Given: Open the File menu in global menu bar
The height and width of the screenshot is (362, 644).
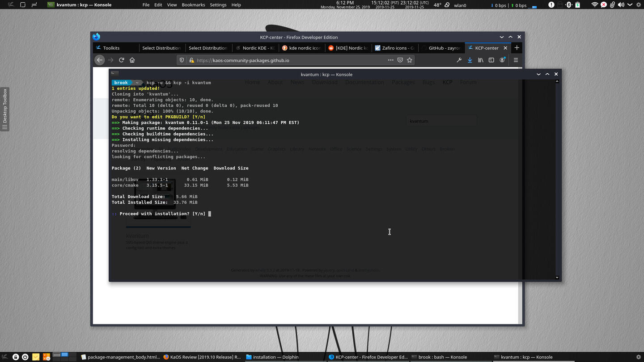Looking at the screenshot, I should pos(146,5).
